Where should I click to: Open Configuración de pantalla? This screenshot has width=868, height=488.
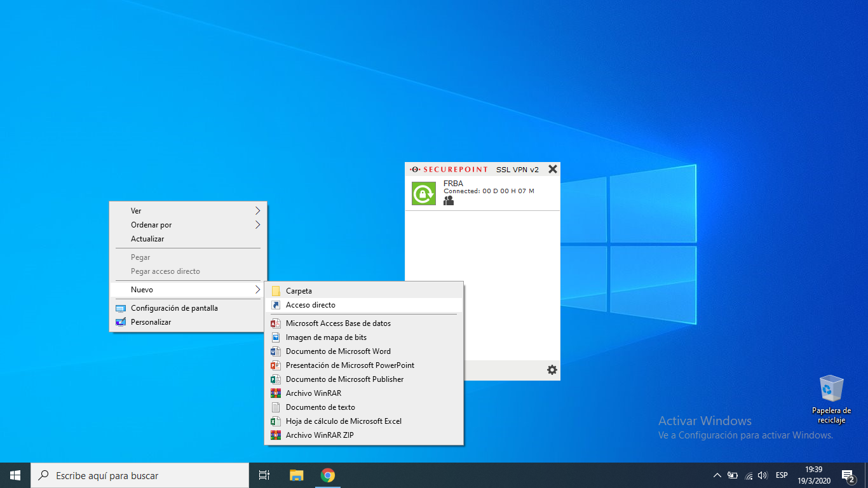(188, 308)
